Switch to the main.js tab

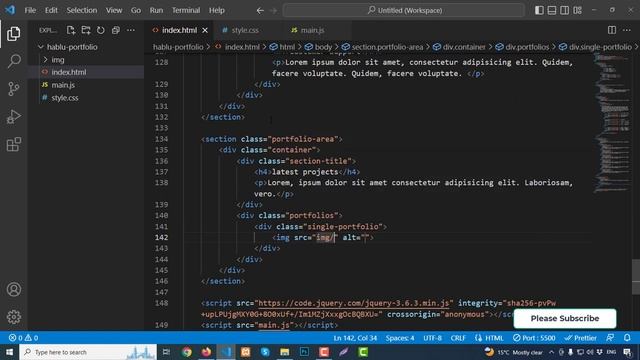point(313,30)
